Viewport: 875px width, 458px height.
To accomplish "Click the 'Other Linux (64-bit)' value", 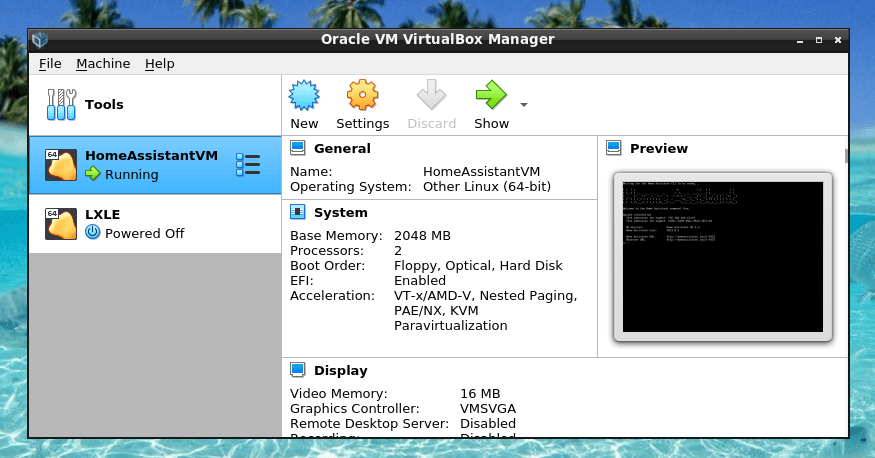I will click(487, 187).
